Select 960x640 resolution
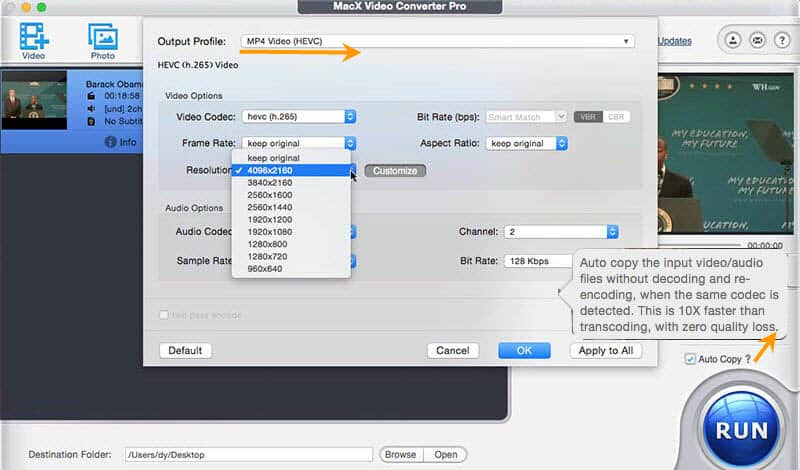800x470 pixels. point(291,268)
